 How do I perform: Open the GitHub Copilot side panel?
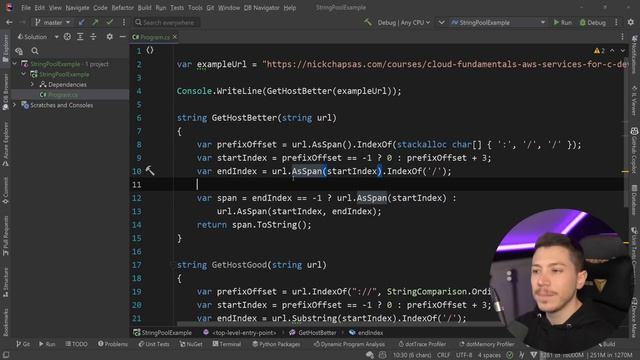[x=634, y=151]
